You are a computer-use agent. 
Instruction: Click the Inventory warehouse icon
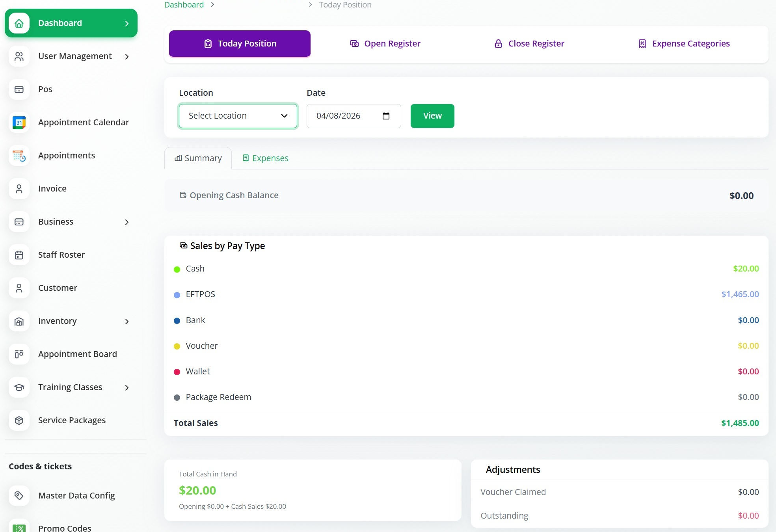click(19, 321)
